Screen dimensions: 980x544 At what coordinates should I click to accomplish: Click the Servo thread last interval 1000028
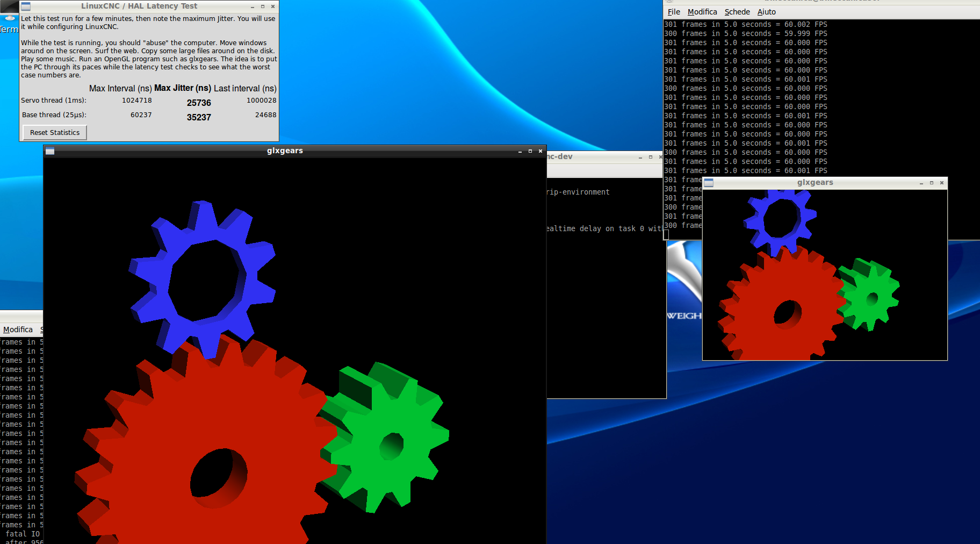(x=262, y=101)
